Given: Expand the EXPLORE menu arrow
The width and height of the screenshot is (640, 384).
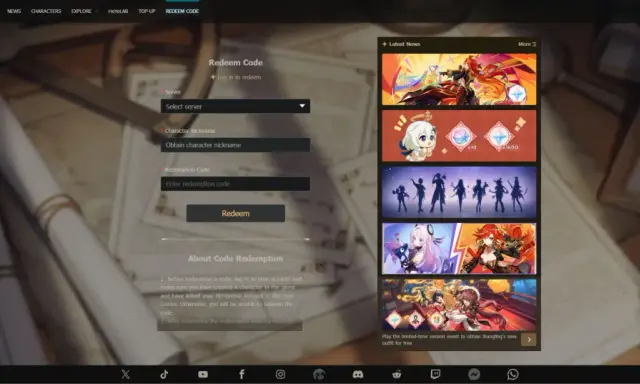Looking at the screenshot, I should (x=96, y=11).
